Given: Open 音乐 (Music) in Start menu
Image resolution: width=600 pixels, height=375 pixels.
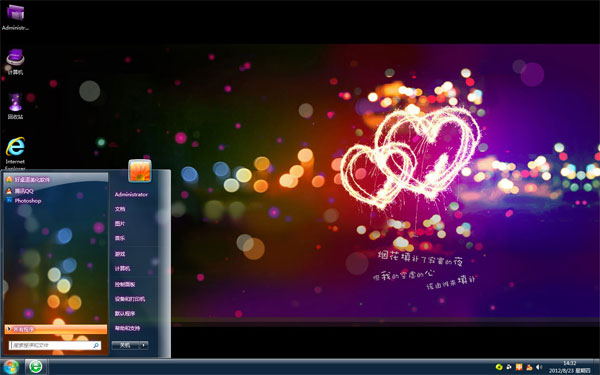Looking at the screenshot, I should click(120, 238).
